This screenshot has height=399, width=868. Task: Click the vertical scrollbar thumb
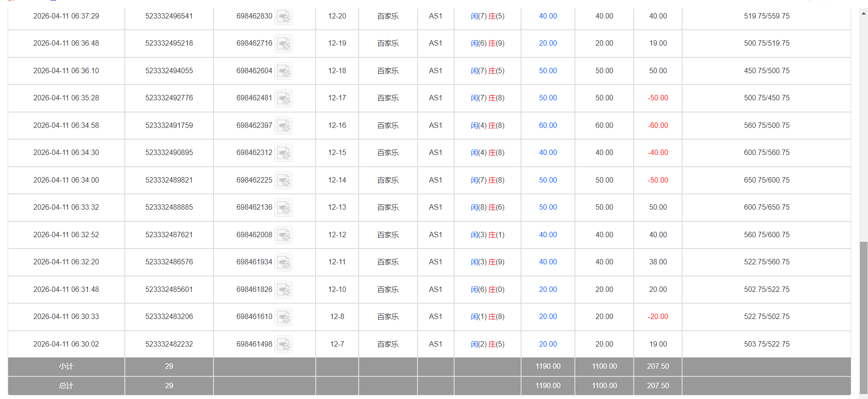[863, 316]
